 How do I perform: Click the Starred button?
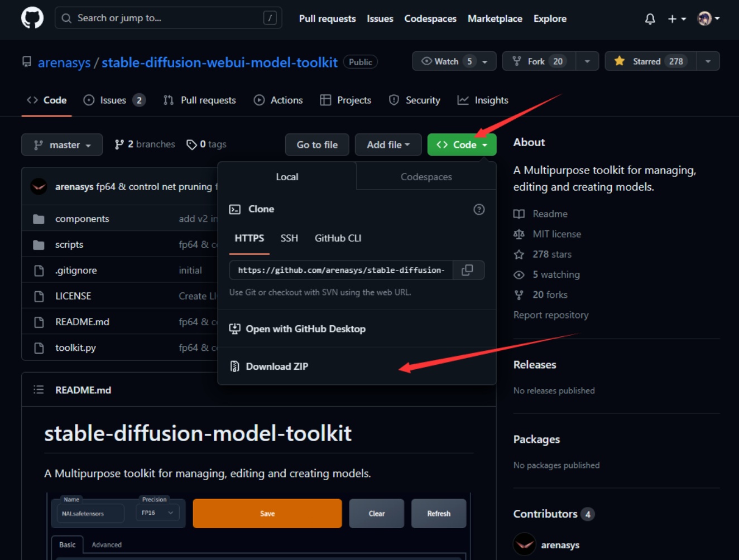651,61
